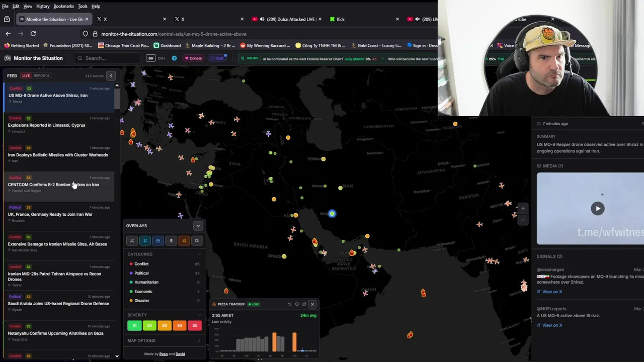Image resolution: width=644 pixels, height=362 pixels.
Task: Go back using browser back arrow
Action: tap(8, 34)
